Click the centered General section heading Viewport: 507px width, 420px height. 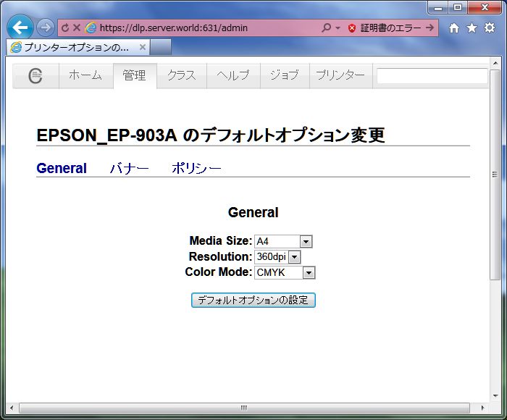pos(253,213)
